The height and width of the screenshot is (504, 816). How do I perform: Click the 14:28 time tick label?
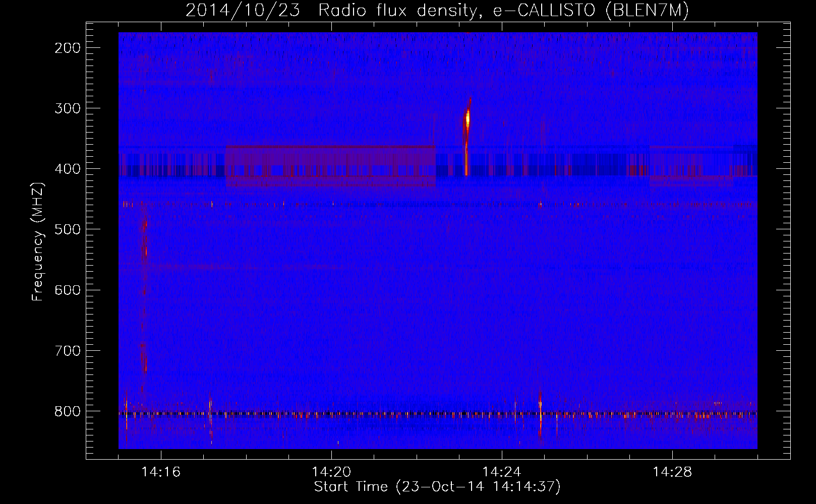[x=672, y=472]
